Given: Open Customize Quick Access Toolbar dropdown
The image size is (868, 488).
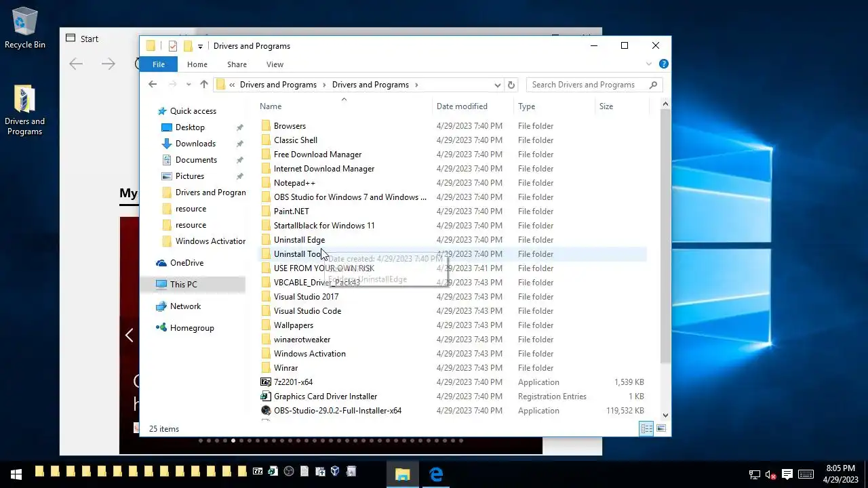Looking at the screenshot, I should click(x=200, y=47).
